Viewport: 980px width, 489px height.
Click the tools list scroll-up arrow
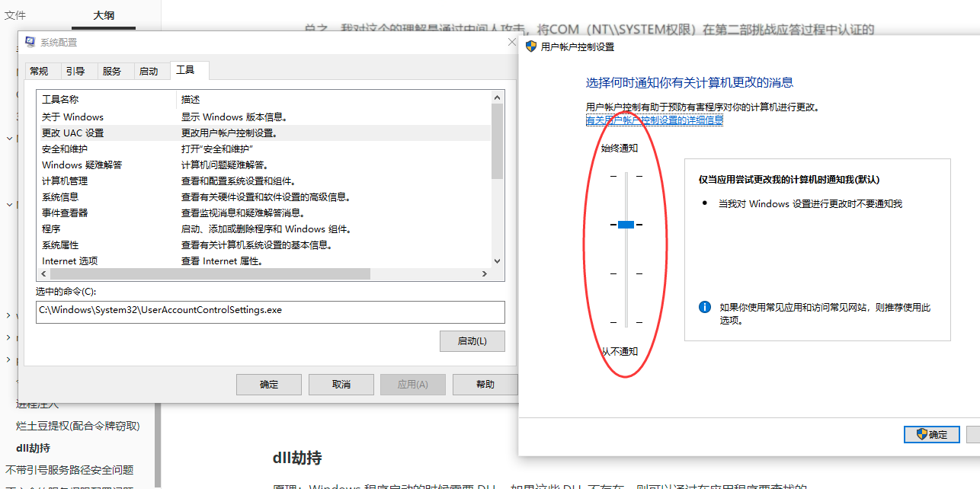498,97
